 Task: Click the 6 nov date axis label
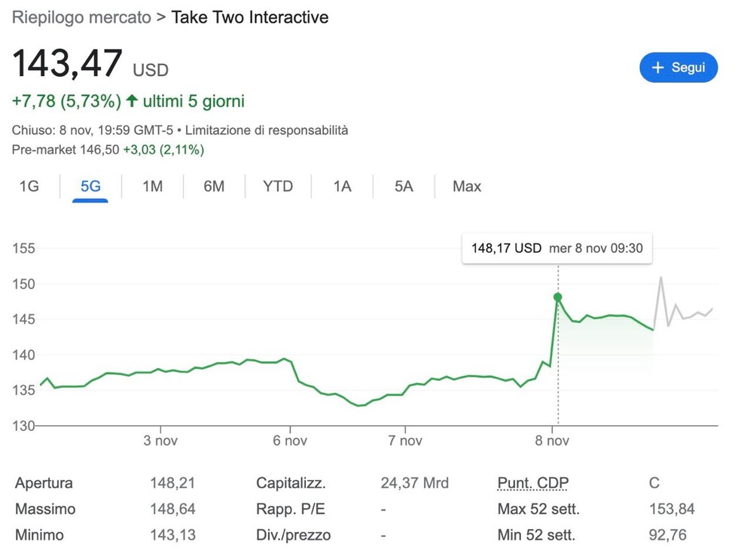pos(290,441)
